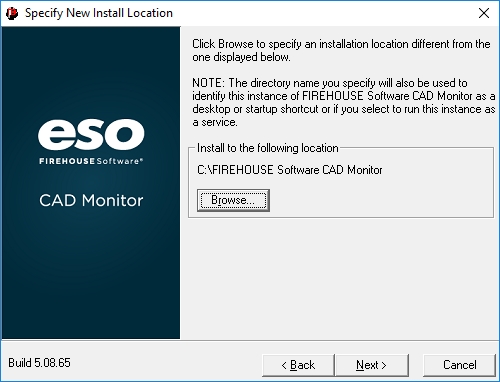Click the window title "Specify New Install Location"
Screen dimensions: 500x382
99,13
